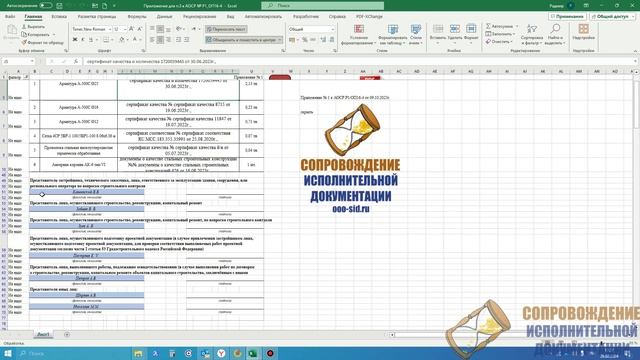This screenshot has width=640, height=360.
Task: Open Sort and Filter menu
Action: [531, 34]
